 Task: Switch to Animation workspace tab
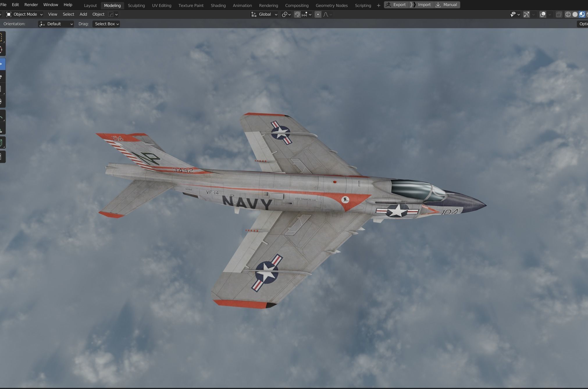click(242, 6)
